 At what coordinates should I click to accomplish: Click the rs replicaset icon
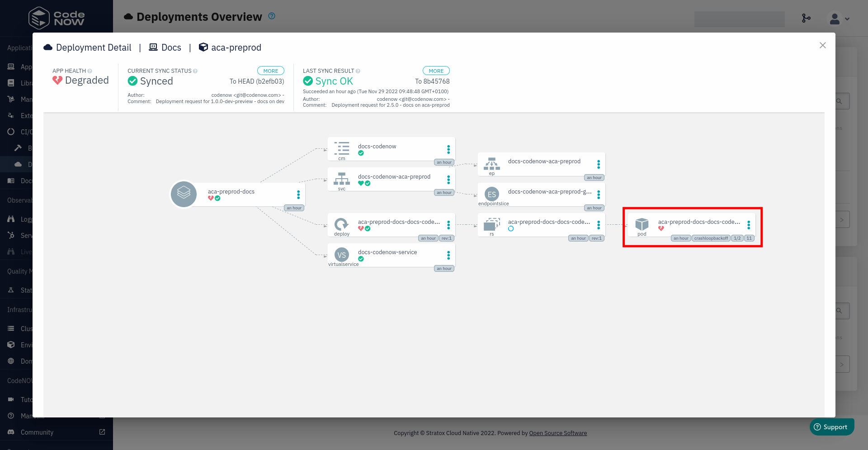[x=492, y=224]
